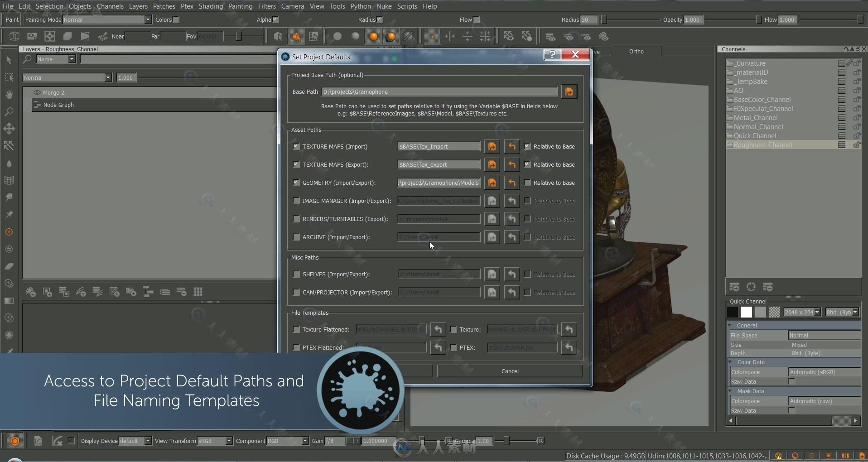Click the cube view icon in top toolbar
Viewport: 868px width, 462px height.
click(x=14, y=37)
